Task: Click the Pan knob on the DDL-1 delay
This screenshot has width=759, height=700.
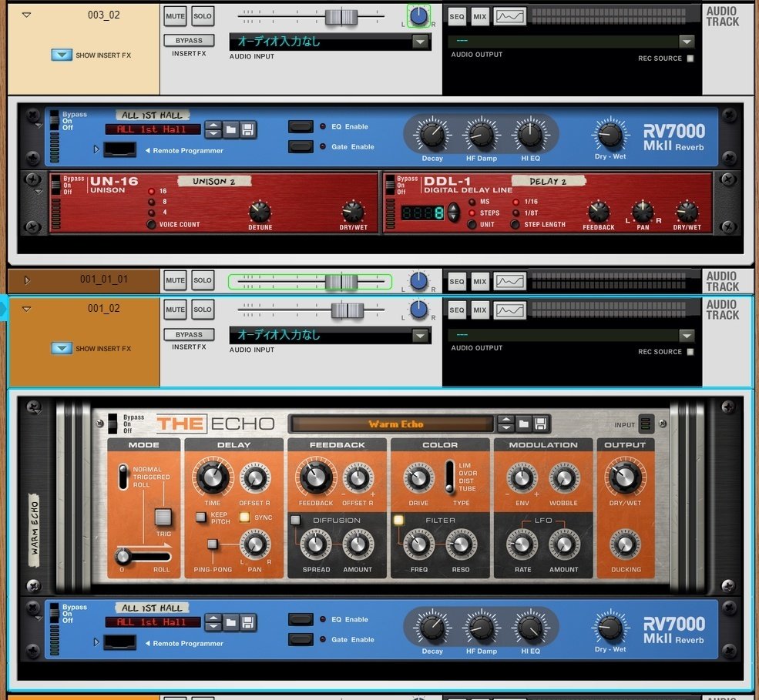Action: [x=643, y=212]
